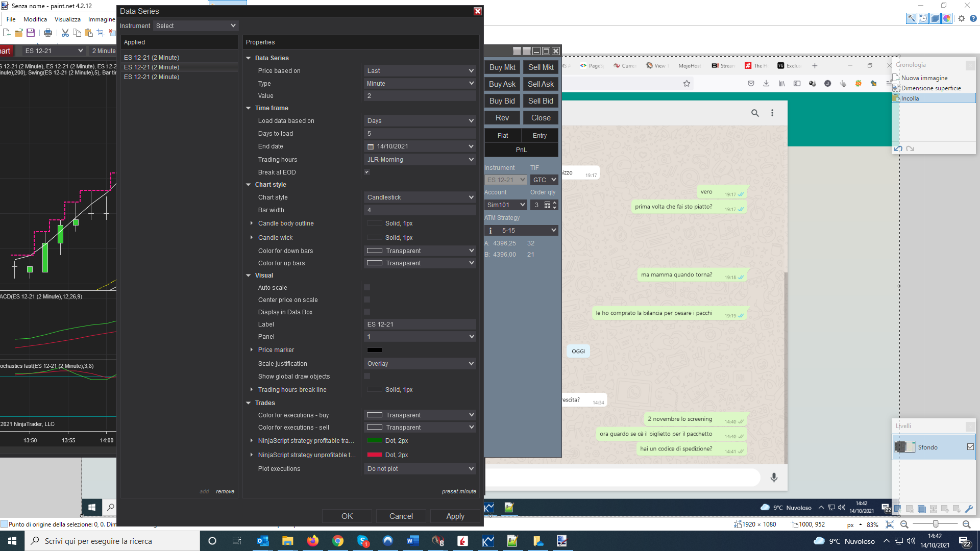Toggle the Colors window wheel icon
Image resolution: width=980 pixels, height=551 pixels.
(947, 18)
